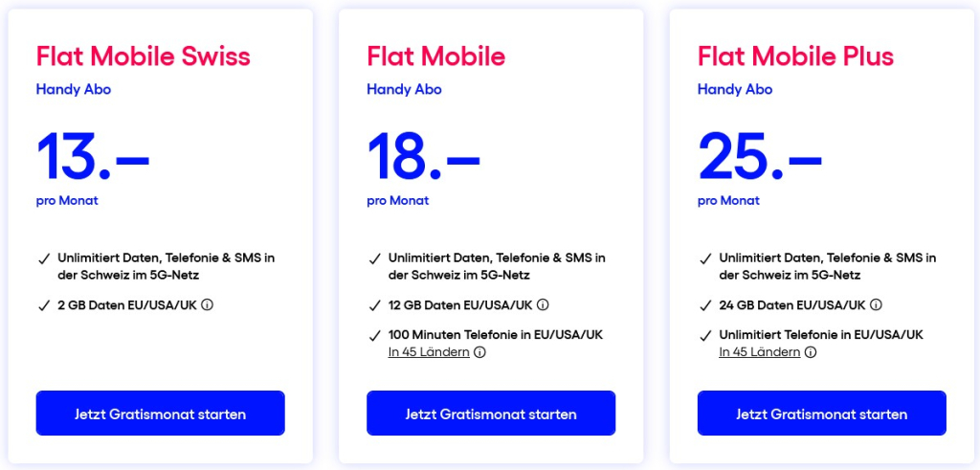Click Handy Abo label under Flat Mobile Plus
This screenshot has width=980, height=470.
coord(735,90)
